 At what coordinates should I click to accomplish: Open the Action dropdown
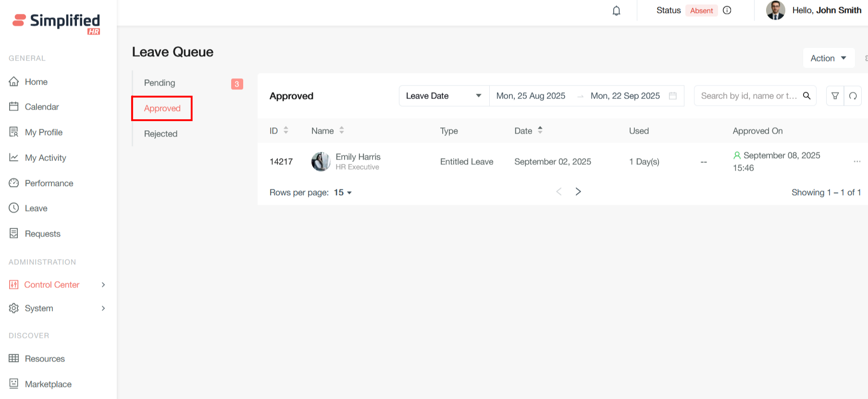coord(828,58)
